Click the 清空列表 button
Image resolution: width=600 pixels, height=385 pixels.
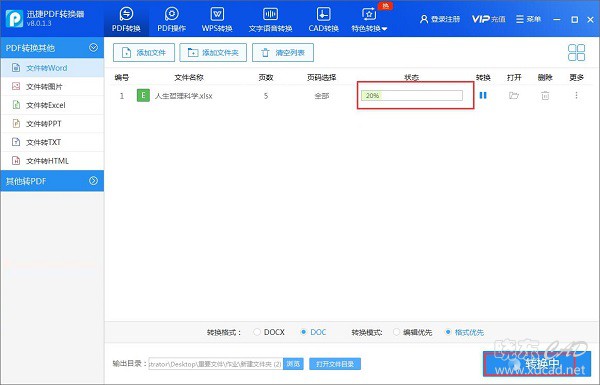283,52
